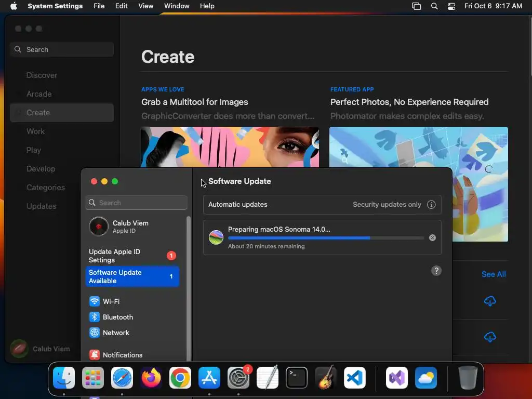
Task: Click Calub Viem Apple ID avatar
Action: (98, 227)
